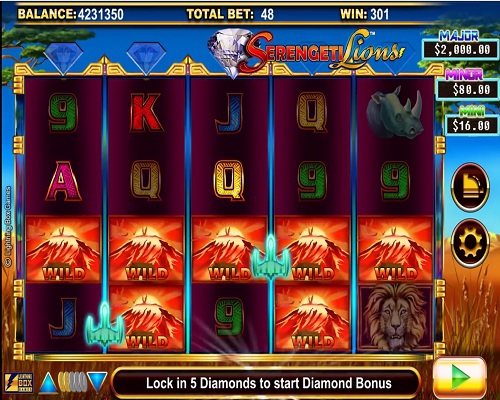Image resolution: width=500 pixels, height=400 pixels.
Task: Click the Total Bet 48 display
Action: click(x=230, y=14)
